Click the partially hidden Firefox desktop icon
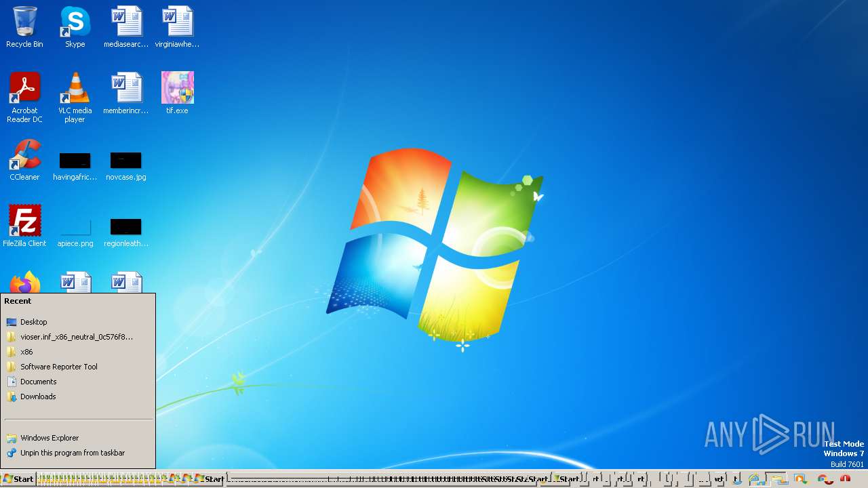 pos(24,282)
